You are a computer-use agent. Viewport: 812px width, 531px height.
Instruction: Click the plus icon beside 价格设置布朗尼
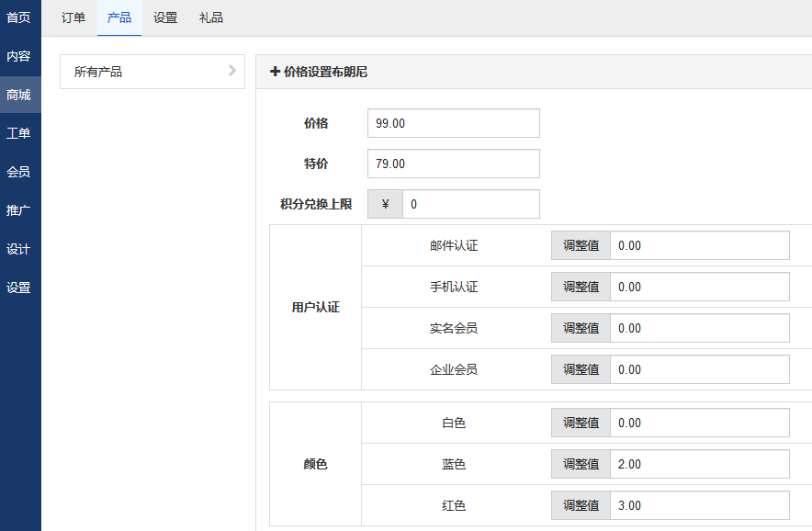(x=275, y=72)
